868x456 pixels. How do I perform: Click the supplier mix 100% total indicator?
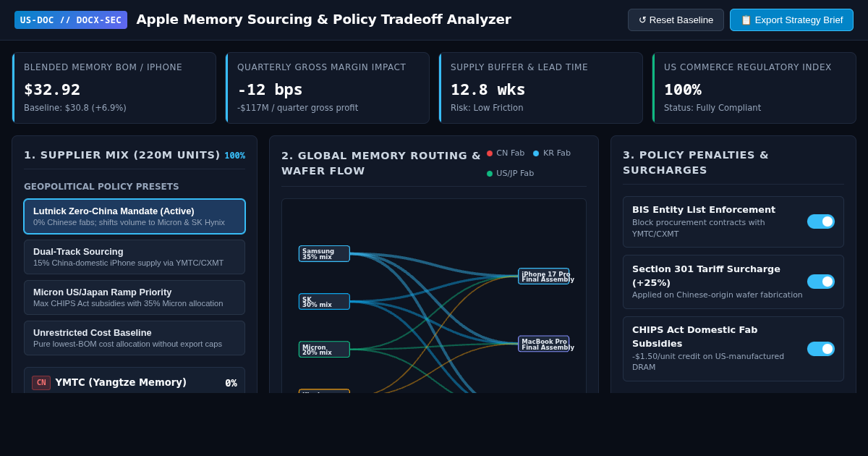coord(234,156)
